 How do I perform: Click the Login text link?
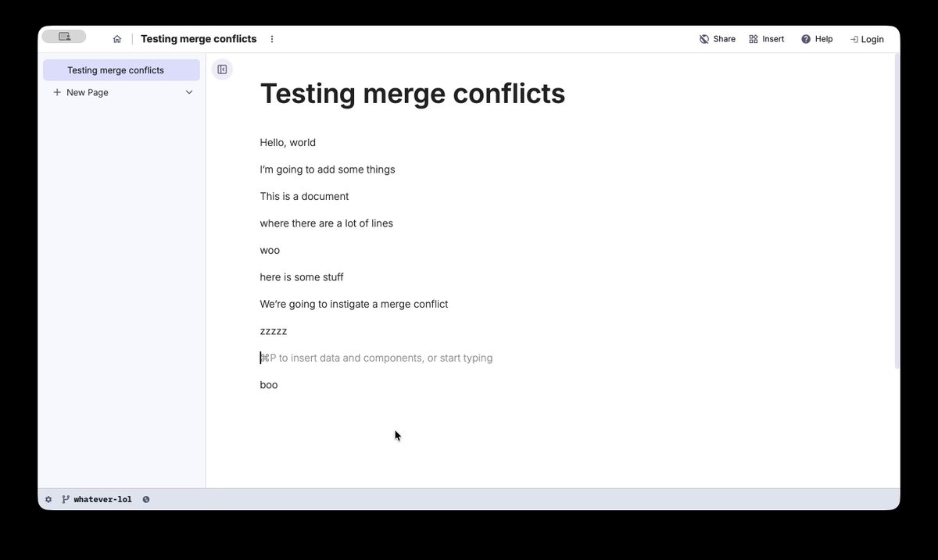872,39
